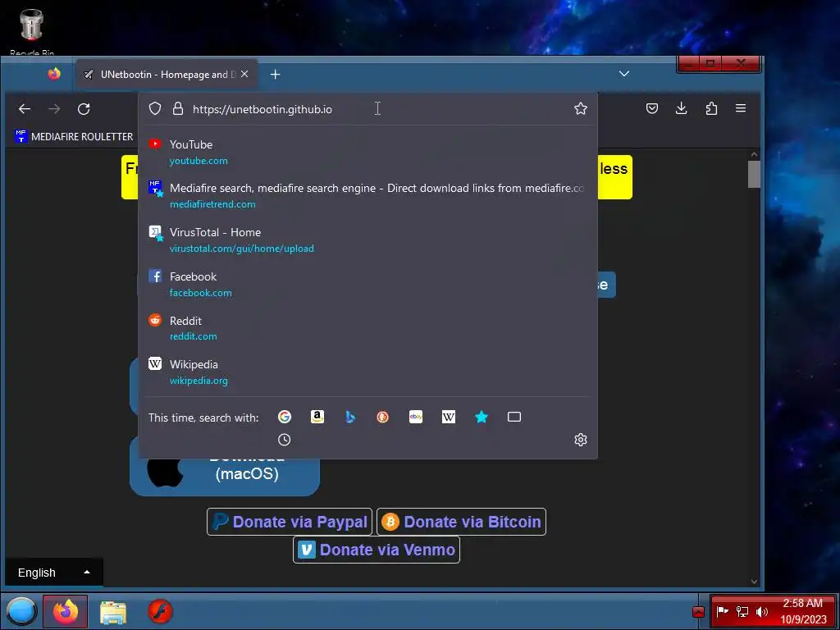Choose the Facebook suggestion

coord(368,285)
